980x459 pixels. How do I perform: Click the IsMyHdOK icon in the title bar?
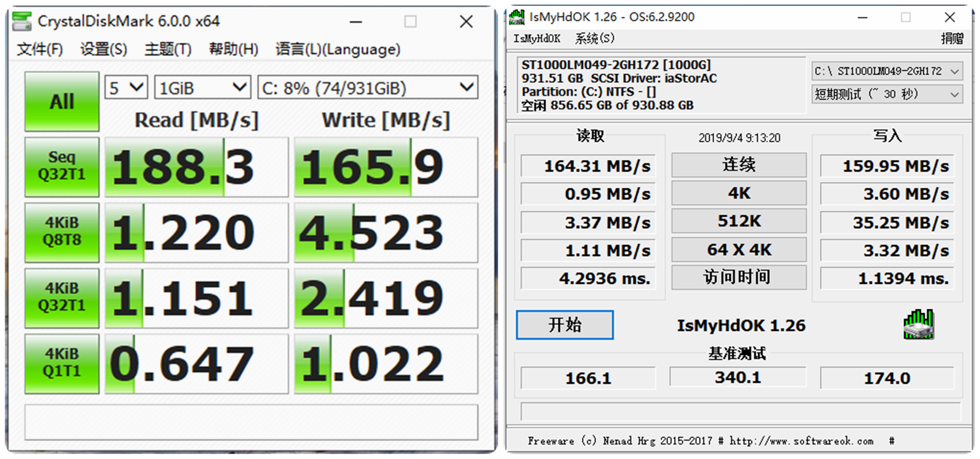pyautogui.click(x=517, y=17)
